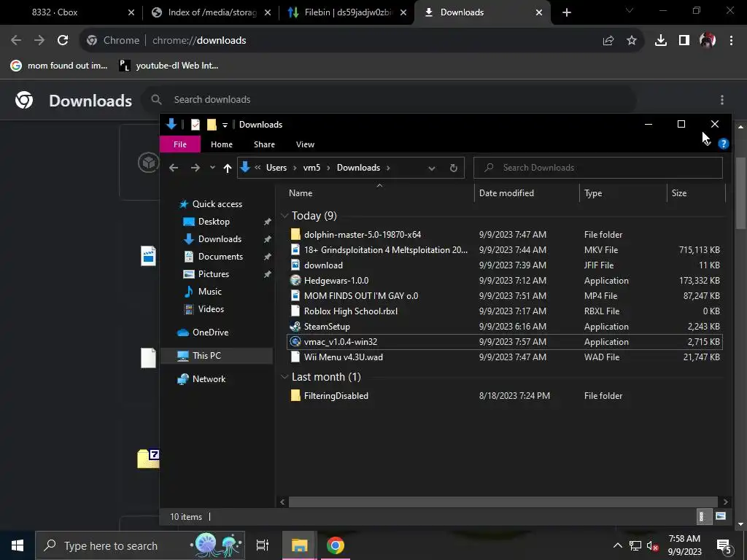Select OneDrive in navigation pane

[210, 332]
